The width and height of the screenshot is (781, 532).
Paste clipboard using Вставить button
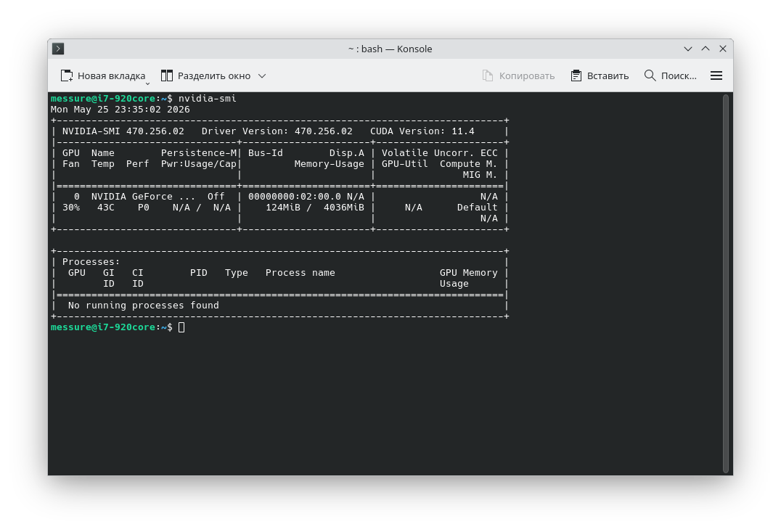(600, 75)
